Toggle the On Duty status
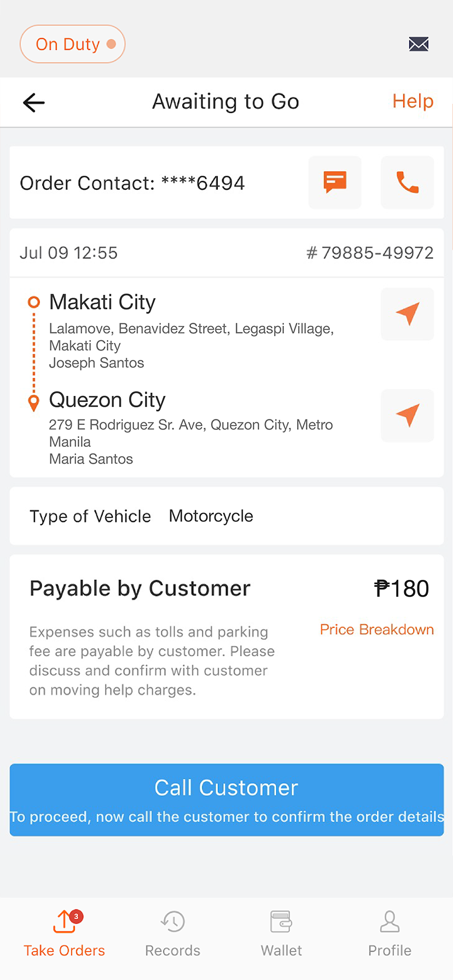 (x=73, y=44)
